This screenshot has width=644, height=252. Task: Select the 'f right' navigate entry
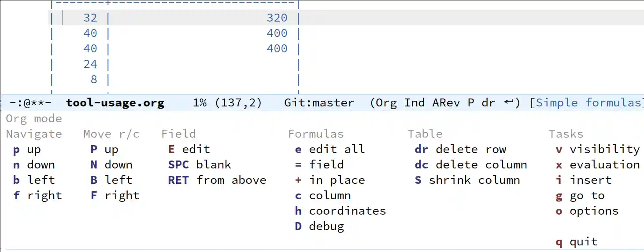click(37, 196)
